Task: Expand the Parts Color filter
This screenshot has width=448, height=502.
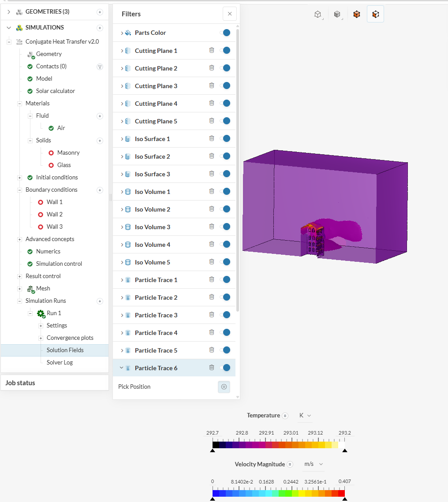Action: click(122, 33)
